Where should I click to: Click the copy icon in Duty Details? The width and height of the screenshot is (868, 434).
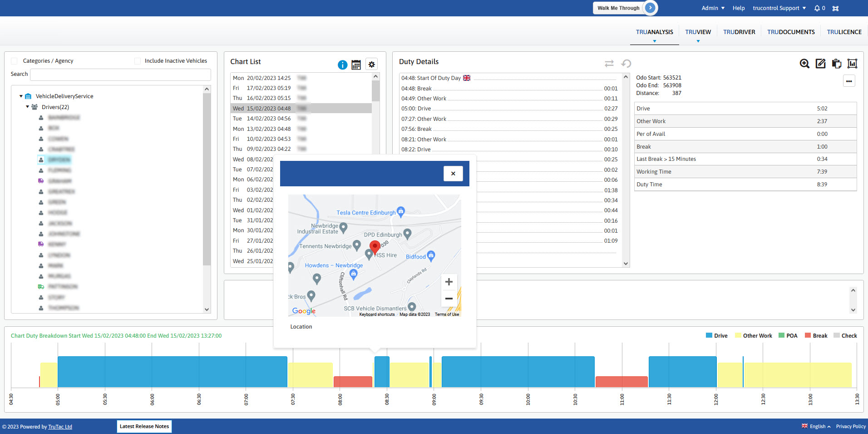click(836, 64)
